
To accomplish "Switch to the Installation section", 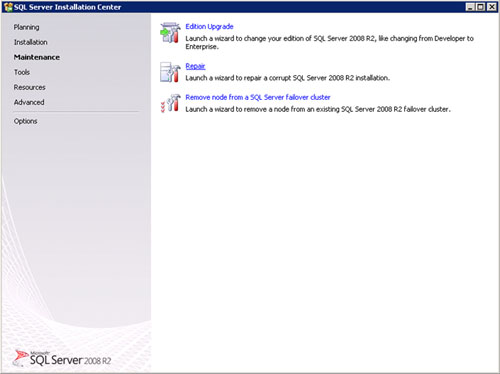I will [x=30, y=42].
